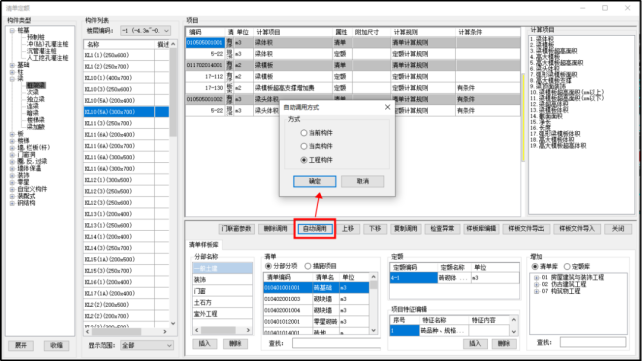Screen dimensions: 642x361
Task: Open the 显示范围 全部 dropdown
Action: click(147, 345)
